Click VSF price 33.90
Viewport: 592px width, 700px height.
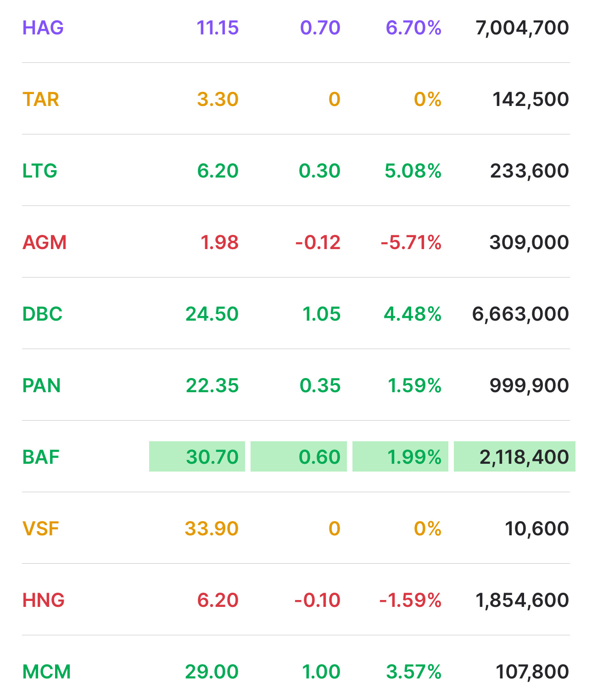[x=212, y=529]
